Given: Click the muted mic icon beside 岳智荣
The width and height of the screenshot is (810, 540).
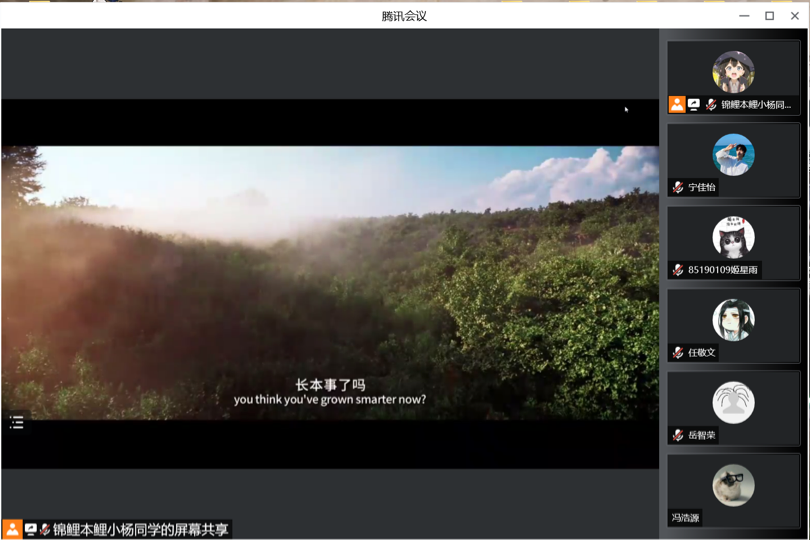Looking at the screenshot, I should pos(678,435).
